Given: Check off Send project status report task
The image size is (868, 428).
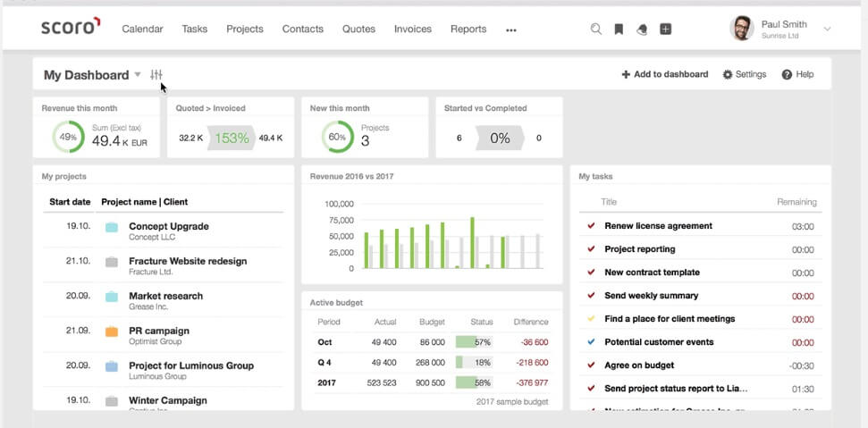Looking at the screenshot, I should click(x=591, y=388).
